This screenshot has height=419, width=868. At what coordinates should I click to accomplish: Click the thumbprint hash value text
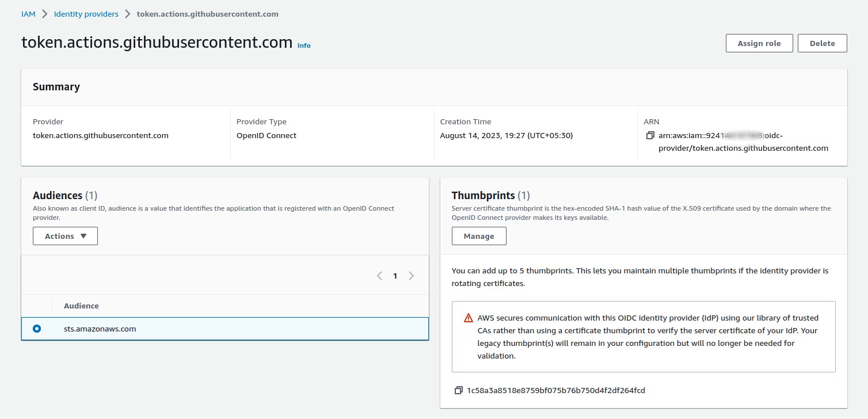pyautogui.click(x=555, y=390)
